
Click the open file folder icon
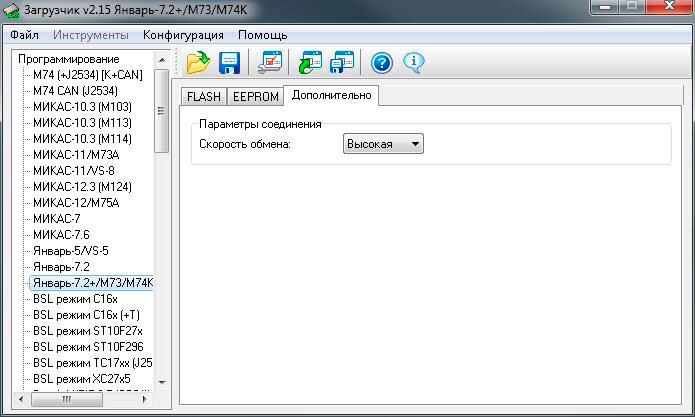click(198, 63)
